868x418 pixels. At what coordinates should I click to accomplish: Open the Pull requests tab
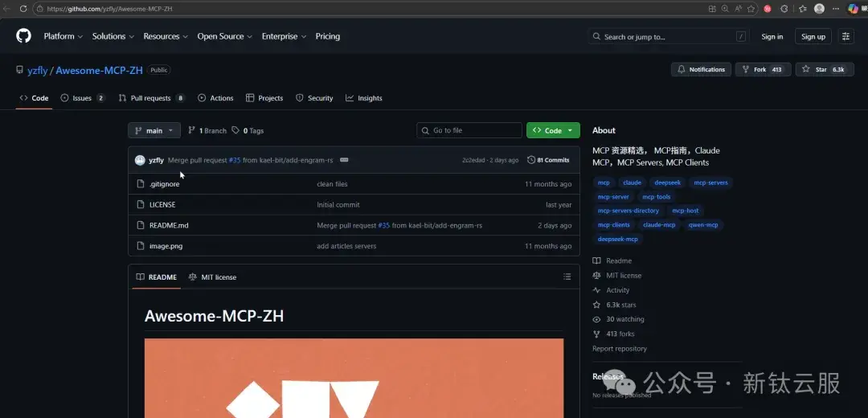click(x=152, y=98)
